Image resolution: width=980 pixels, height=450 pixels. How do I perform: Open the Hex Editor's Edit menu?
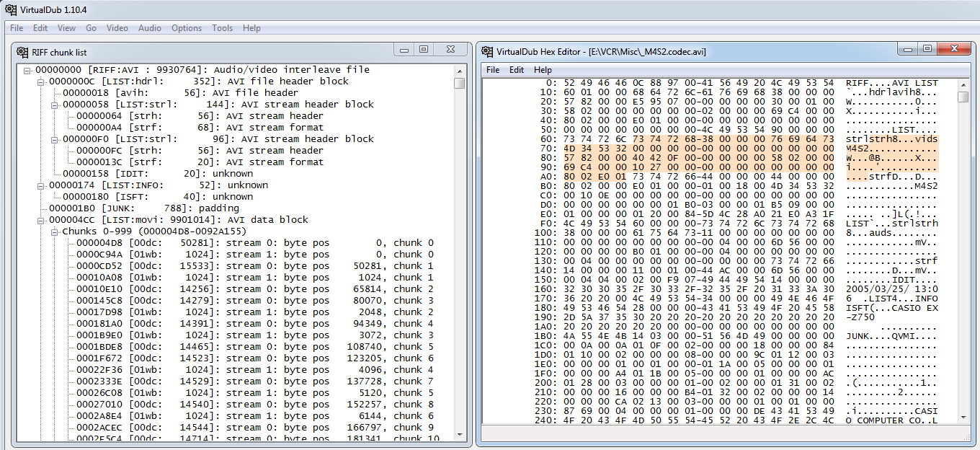coord(517,70)
